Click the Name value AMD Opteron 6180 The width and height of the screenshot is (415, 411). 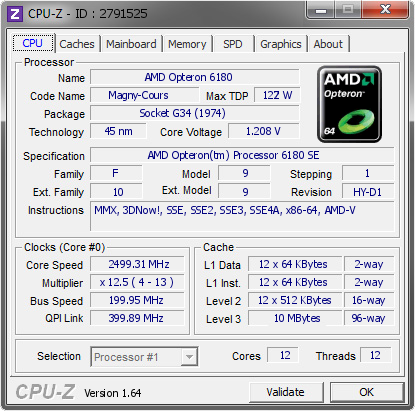click(x=195, y=77)
